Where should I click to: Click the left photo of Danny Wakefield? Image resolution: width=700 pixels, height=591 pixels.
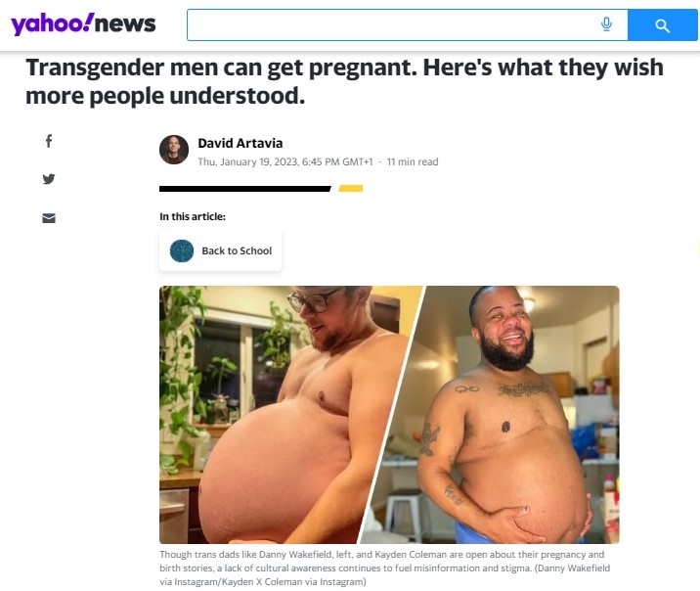pos(277,415)
